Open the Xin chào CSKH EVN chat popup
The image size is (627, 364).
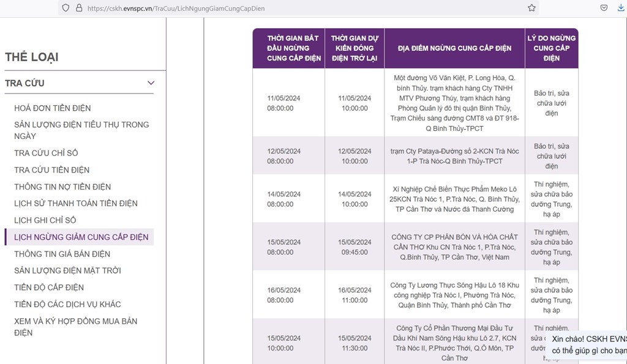pyautogui.click(x=587, y=345)
